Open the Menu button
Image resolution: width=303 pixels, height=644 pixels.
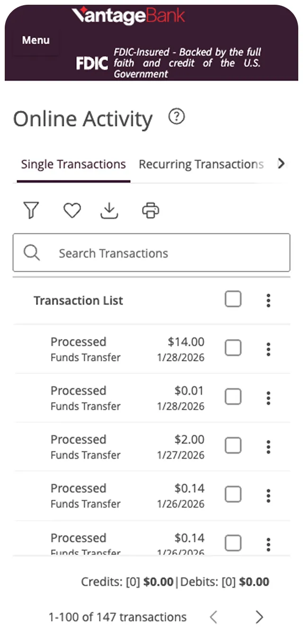[x=36, y=40]
